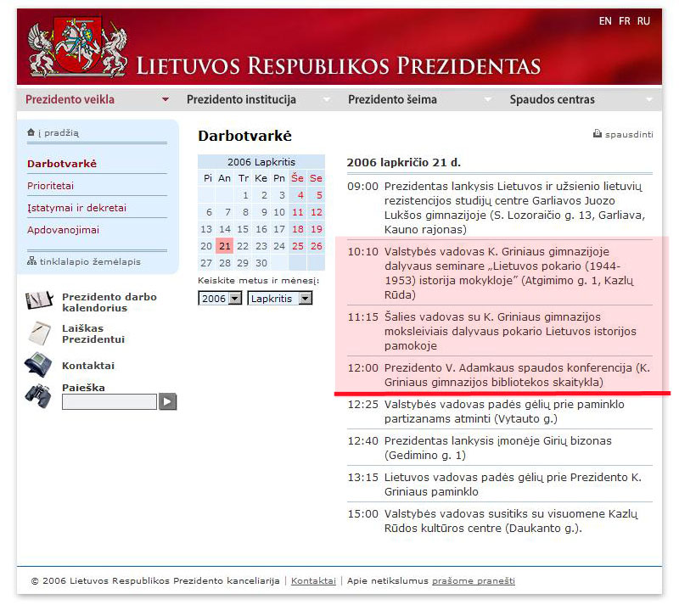Open the calendar planner icon
Viewport: 679px width, 616px height.
point(39,300)
